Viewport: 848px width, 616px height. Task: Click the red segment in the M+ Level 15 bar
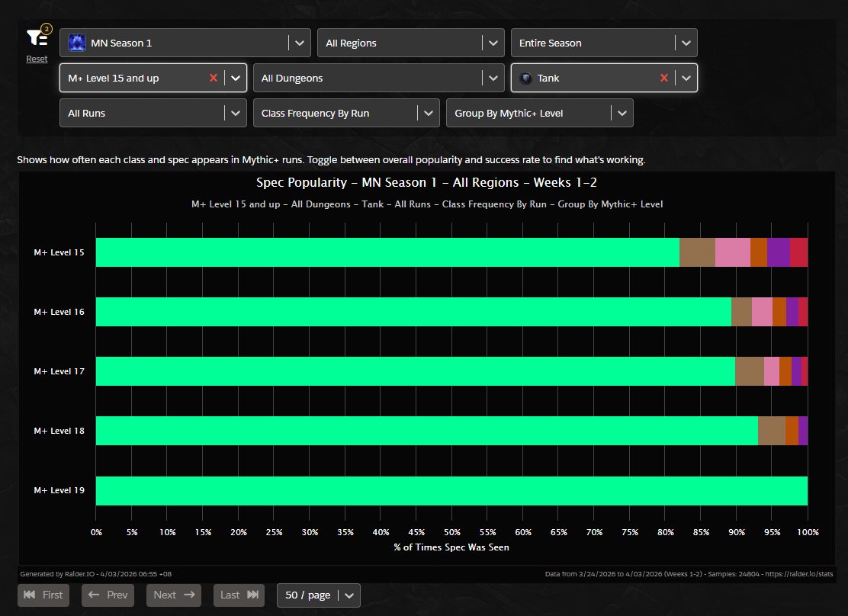click(798, 252)
